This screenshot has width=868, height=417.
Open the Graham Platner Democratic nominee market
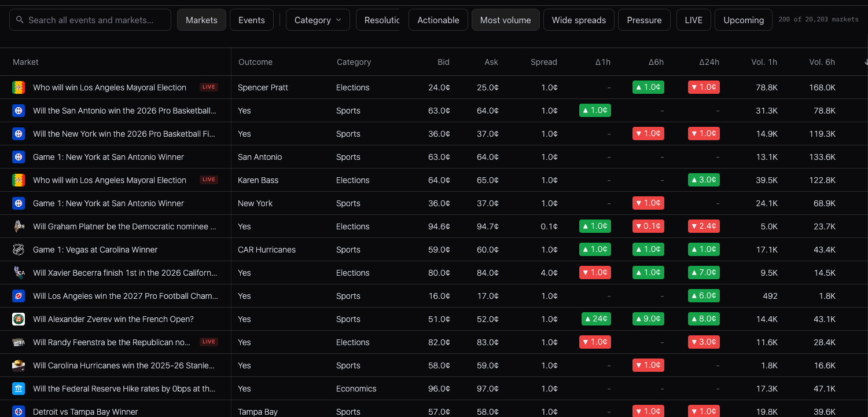124,226
